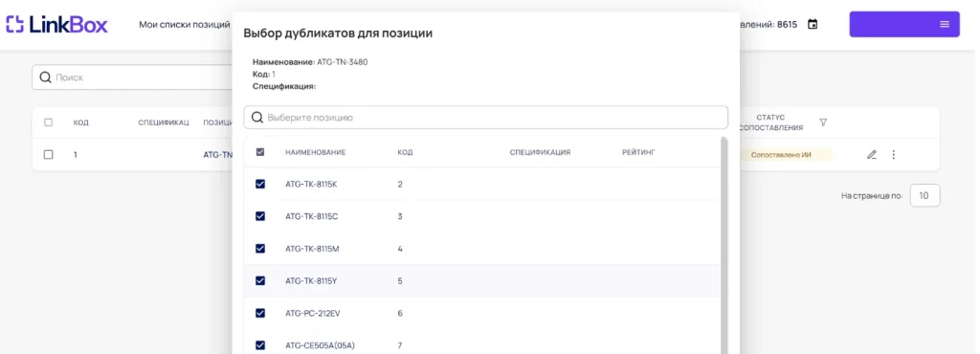The height and width of the screenshot is (354, 980).
Task: Uncheck the ATG-TK-8115K checkbox
Action: (x=260, y=185)
